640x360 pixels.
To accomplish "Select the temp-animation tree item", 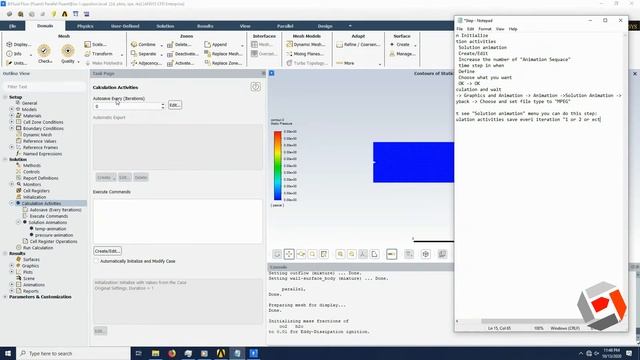I will click(x=50, y=229).
